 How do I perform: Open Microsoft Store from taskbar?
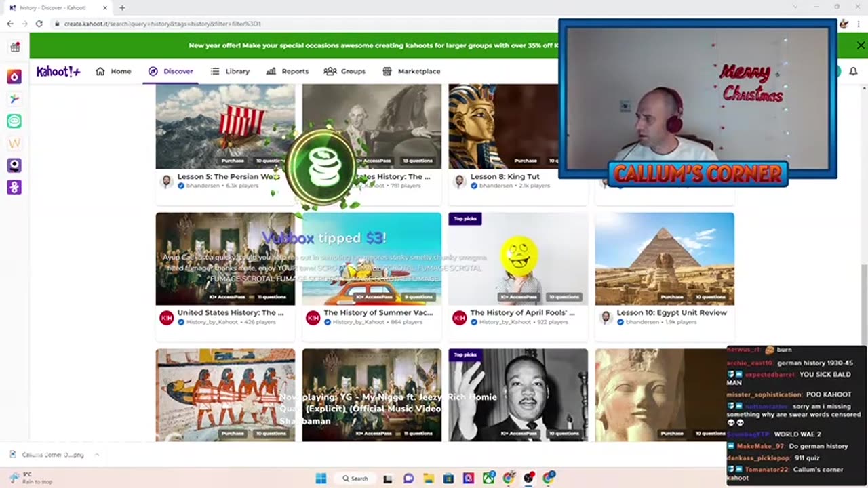tap(448, 478)
